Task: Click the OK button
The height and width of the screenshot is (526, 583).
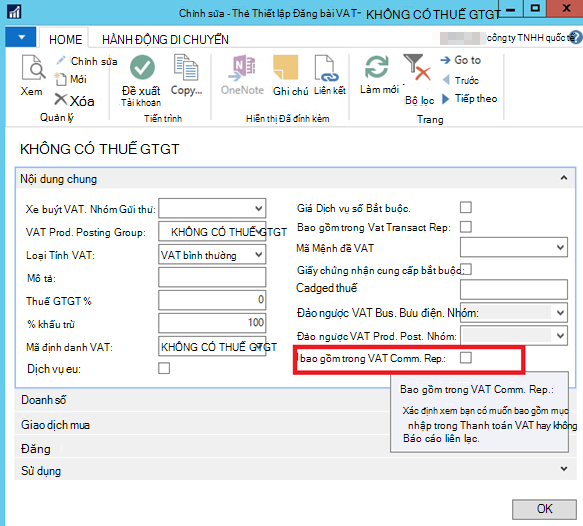Action: [544, 509]
